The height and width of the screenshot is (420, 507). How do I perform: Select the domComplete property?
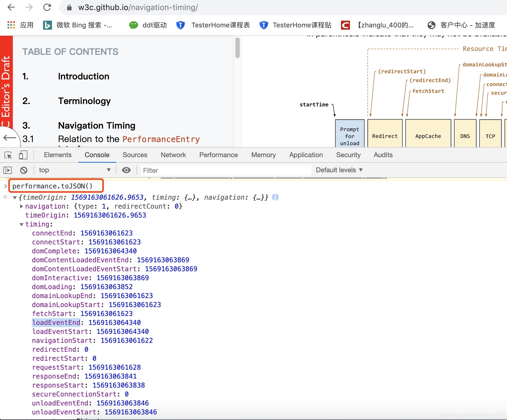point(54,251)
